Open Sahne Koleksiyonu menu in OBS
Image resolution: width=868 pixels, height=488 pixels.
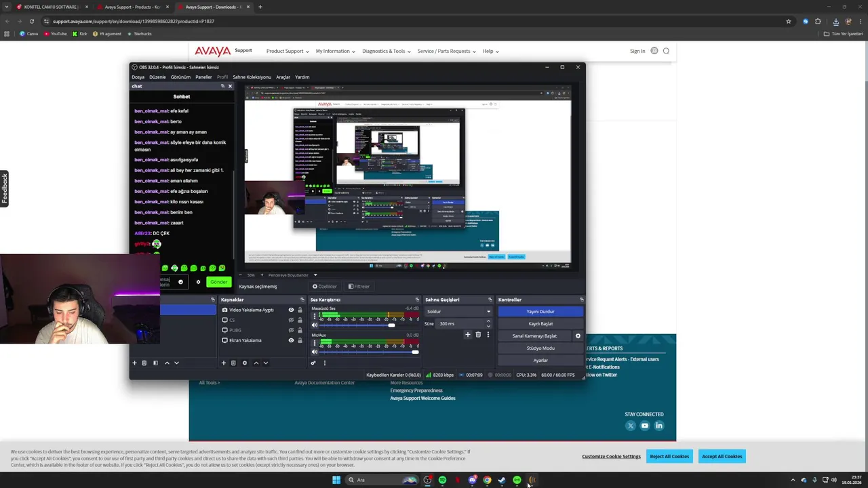click(x=252, y=77)
